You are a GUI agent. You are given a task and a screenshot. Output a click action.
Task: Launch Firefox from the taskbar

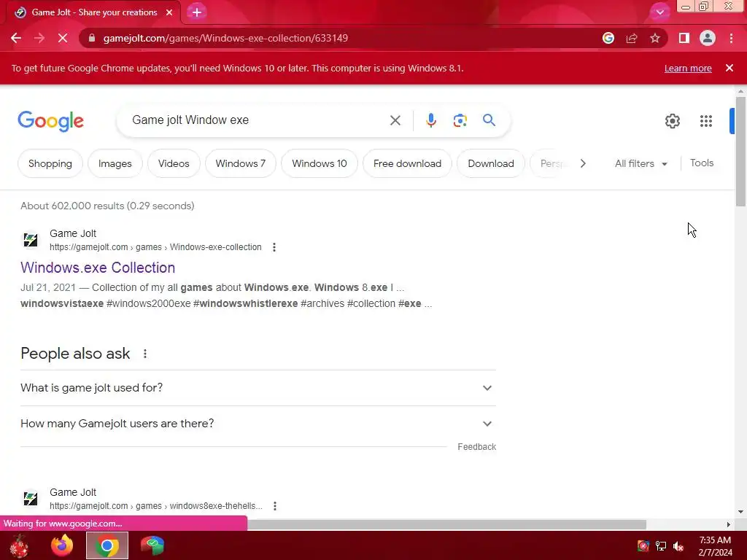[62, 545]
